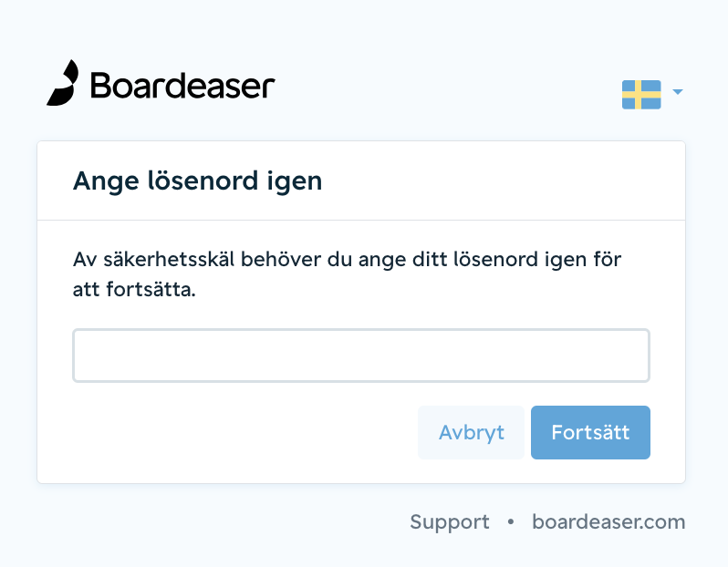Click the Fortsätt button
Screen dimensions: 728x567
(590, 432)
